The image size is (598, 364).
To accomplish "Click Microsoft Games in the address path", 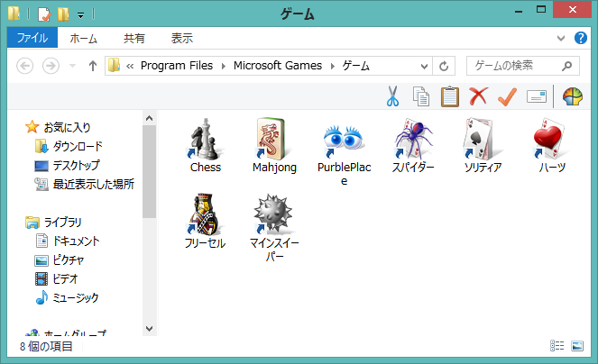I will click(x=278, y=66).
